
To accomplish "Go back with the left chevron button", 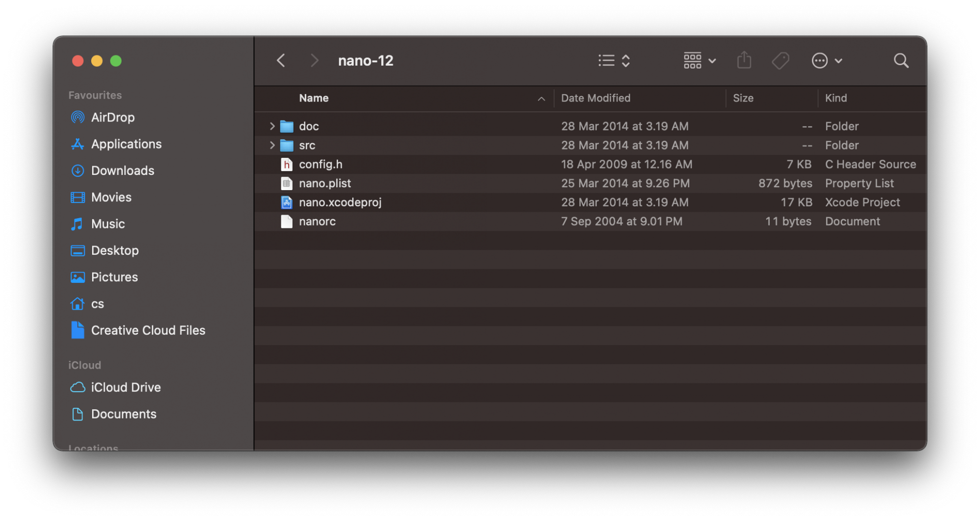I will [x=281, y=61].
